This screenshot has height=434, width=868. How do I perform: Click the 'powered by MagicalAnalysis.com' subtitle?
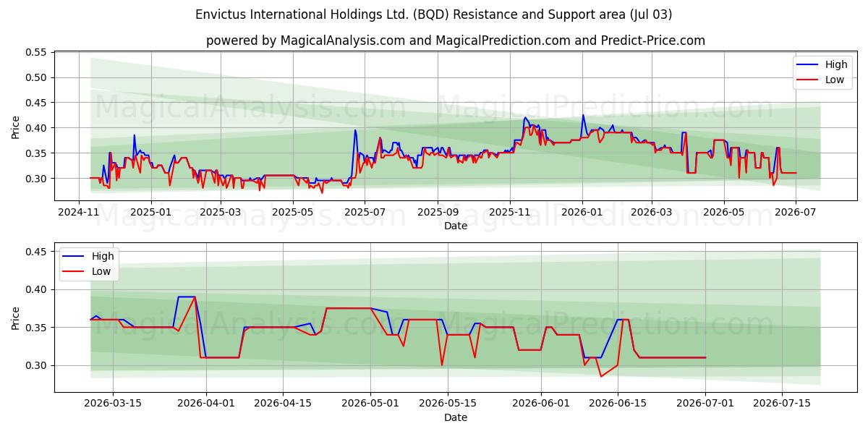point(456,41)
